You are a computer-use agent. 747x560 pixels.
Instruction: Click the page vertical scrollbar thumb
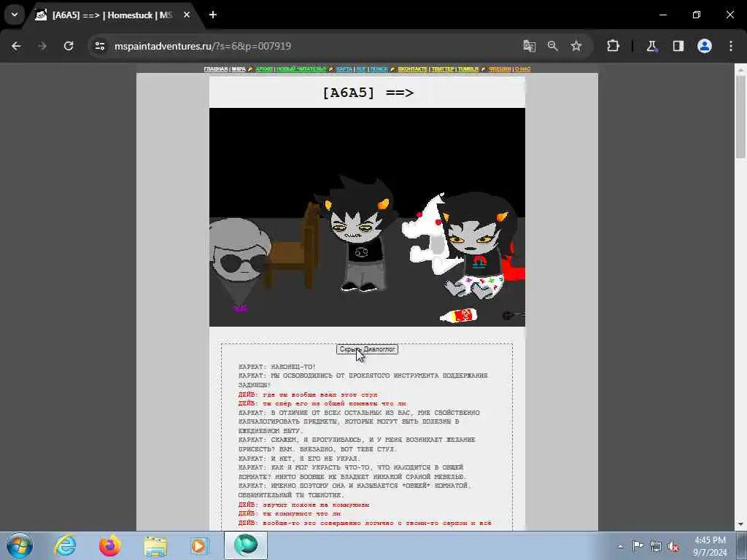(x=740, y=117)
